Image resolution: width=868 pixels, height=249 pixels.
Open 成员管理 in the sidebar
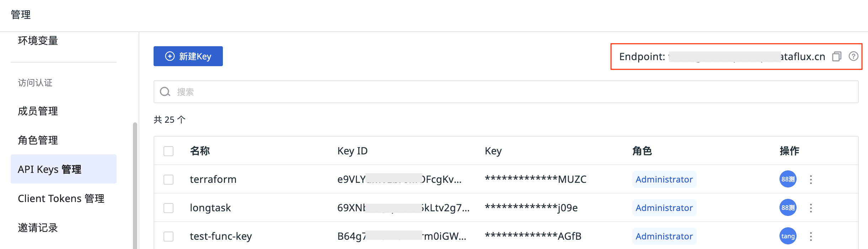click(38, 111)
